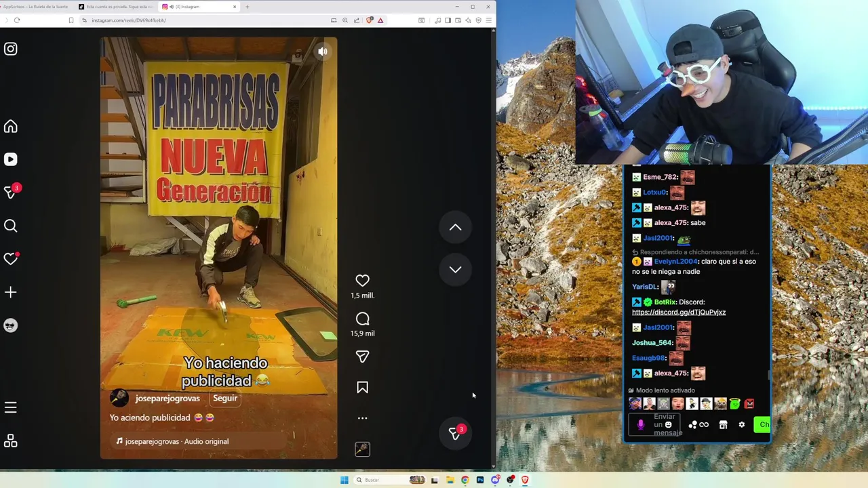Open Brave wallet icon in toolbar
The height and width of the screenshot is (488, 868).
458,20
